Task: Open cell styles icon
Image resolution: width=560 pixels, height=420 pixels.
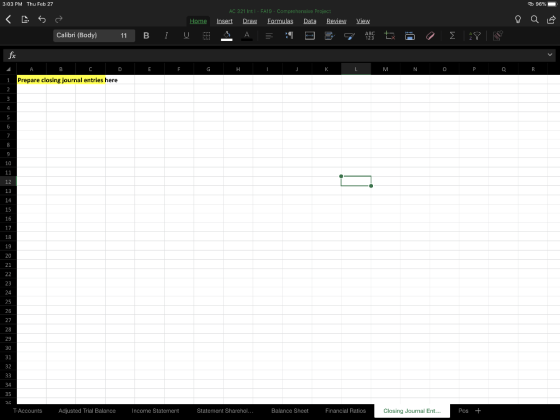Action: [329, 35]
